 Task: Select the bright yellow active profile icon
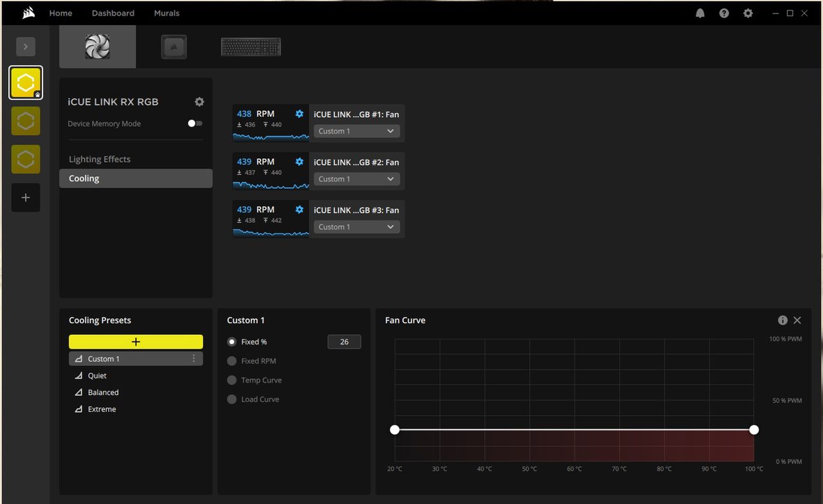(x=26, y=83)
